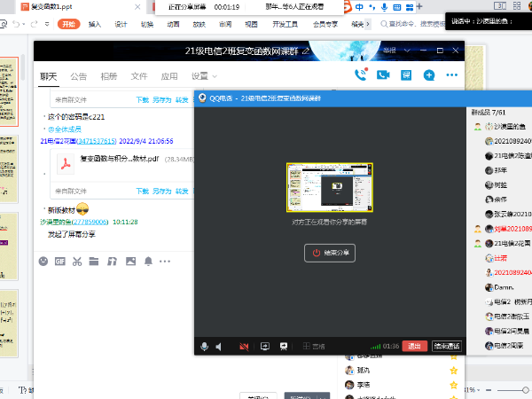Click the WPS 开始 ribbon tab
532x399 pixels.
[69, 24]
